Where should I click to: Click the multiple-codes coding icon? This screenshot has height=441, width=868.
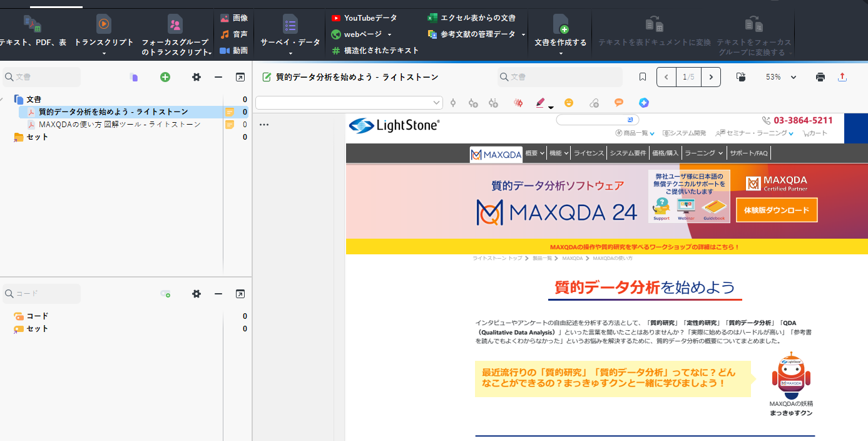[493, 103]
